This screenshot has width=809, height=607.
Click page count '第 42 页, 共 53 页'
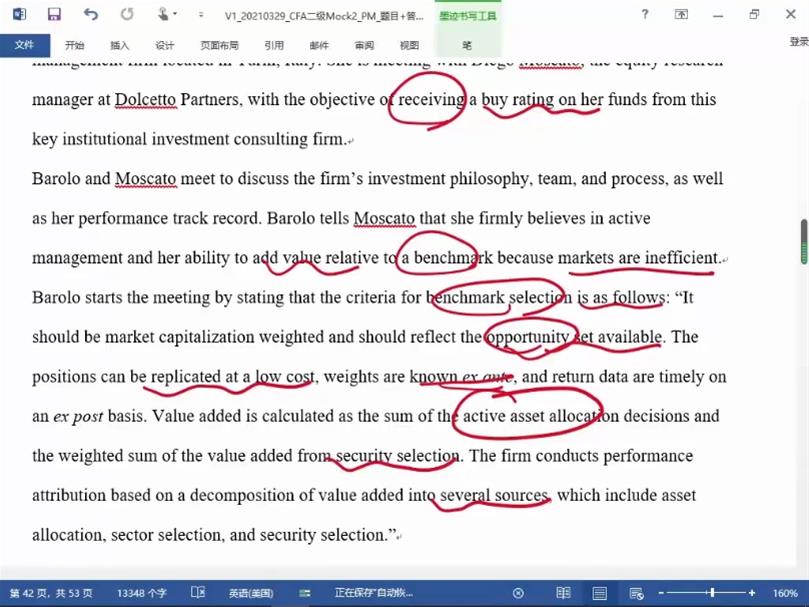(x=51, y=593)
